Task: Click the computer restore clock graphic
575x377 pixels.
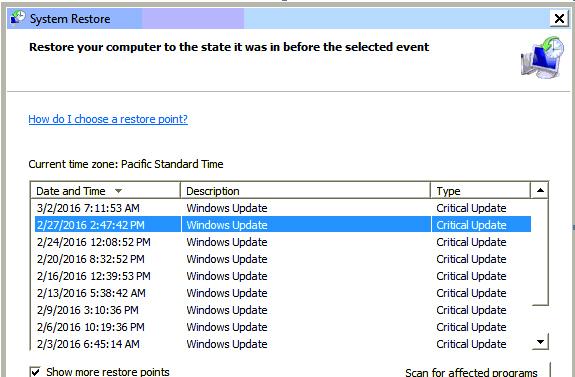Action: pos(542,57)
